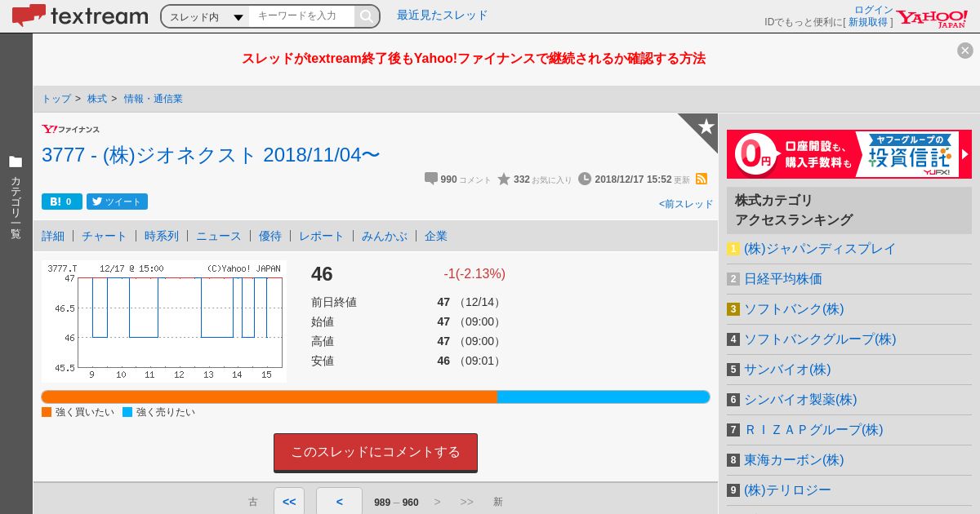
Task: Click the 990 コメント count text
Action: tap(466, 179)
